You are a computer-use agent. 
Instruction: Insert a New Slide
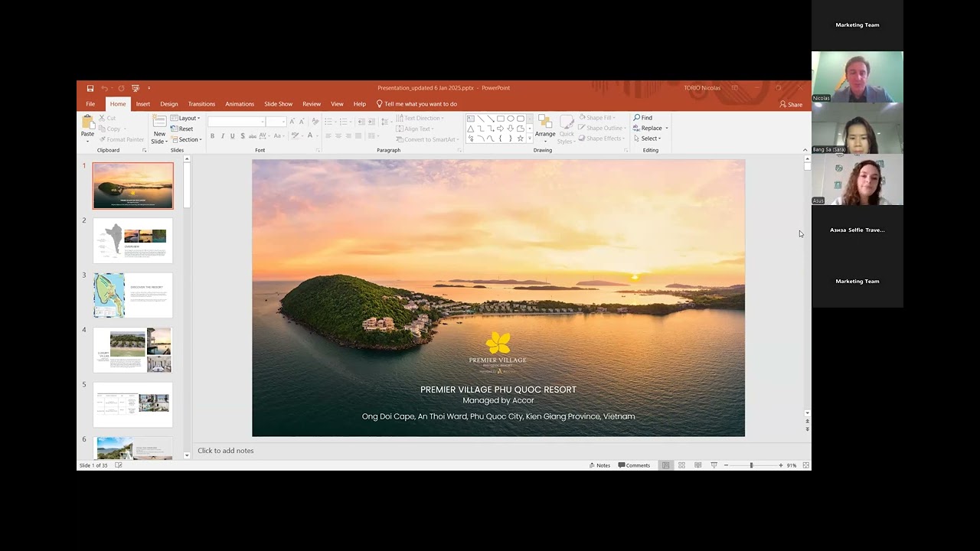(159, 129)
